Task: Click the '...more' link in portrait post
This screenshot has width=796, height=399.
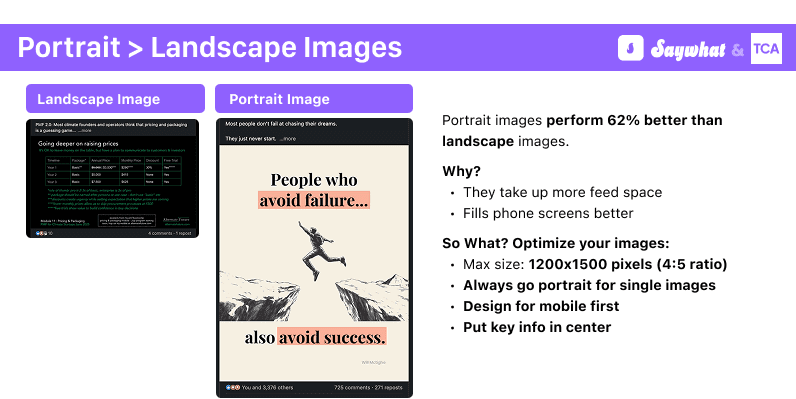Action: coord(287,139)
